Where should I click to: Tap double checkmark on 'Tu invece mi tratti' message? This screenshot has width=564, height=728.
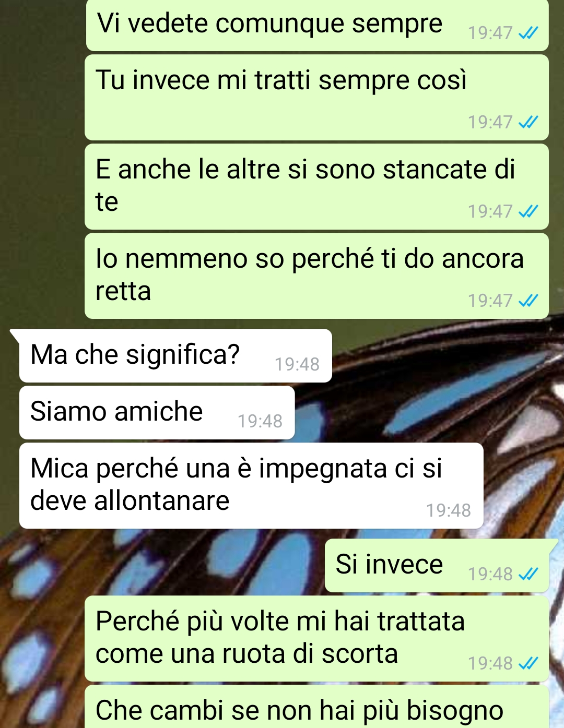(x=528, y=123)
